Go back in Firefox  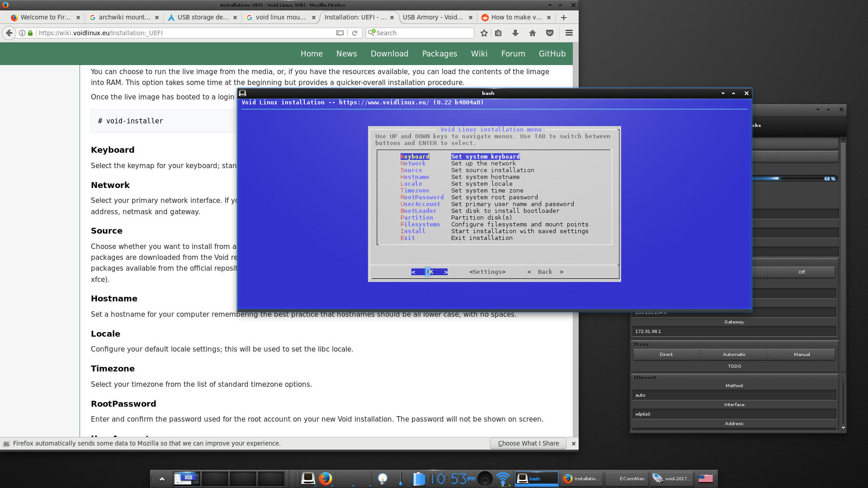[9, 33]
